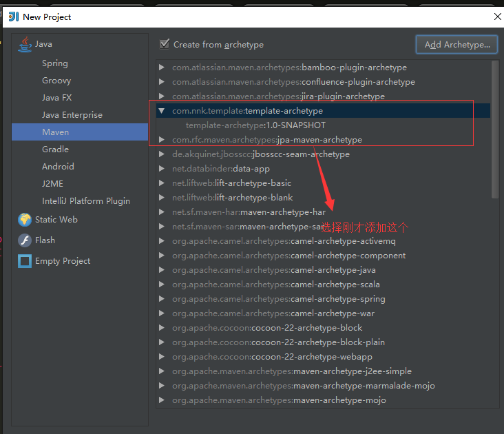Viewport: 504px width, 434px height.
Task: Close the New Project dialog
Action: [497, 17]
